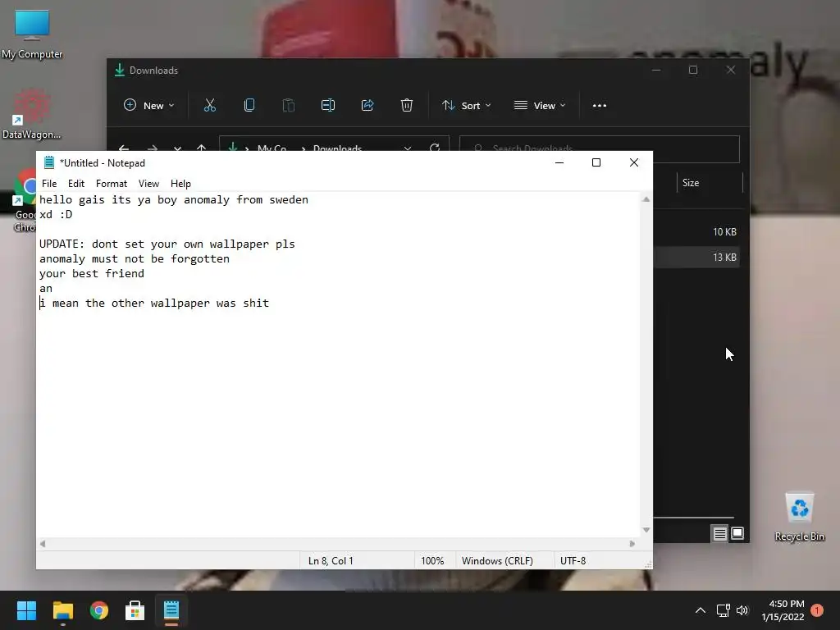Viewport: 840px width, 630px height.
Task: Click the Notepad vertical scrollbar down arrow
Action: [x=646, y=530]
